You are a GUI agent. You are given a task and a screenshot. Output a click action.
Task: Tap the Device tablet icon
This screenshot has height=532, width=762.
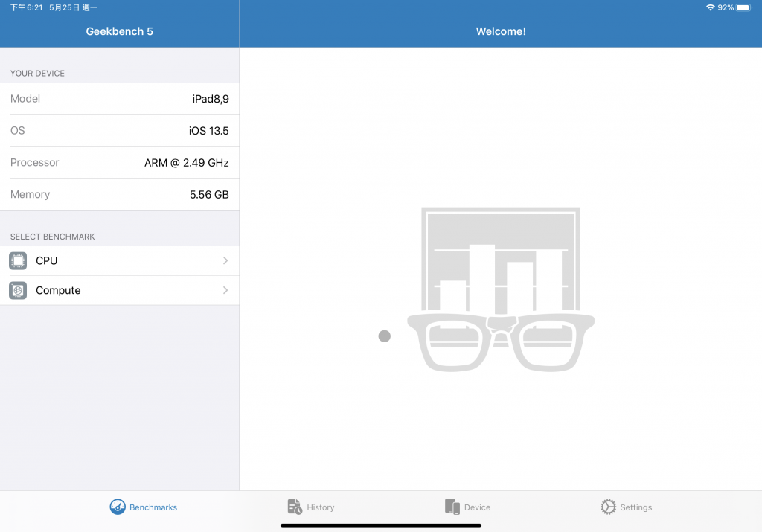tap(452, 507)
